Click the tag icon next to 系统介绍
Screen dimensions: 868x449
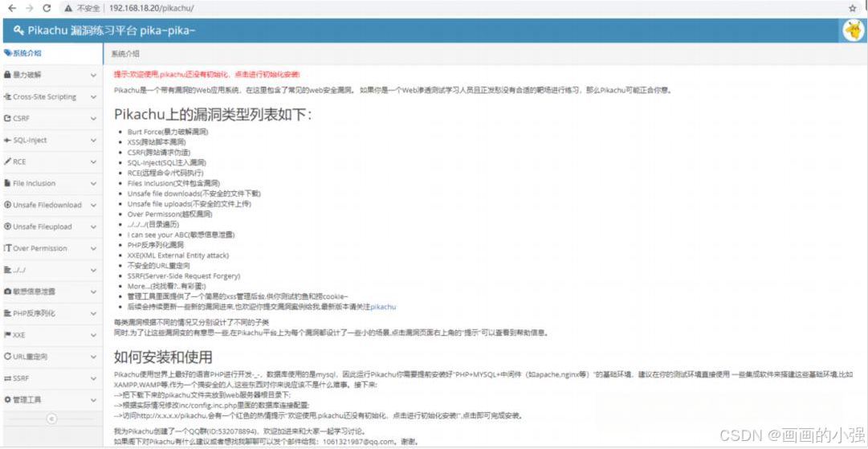click(x=8, y=53)
